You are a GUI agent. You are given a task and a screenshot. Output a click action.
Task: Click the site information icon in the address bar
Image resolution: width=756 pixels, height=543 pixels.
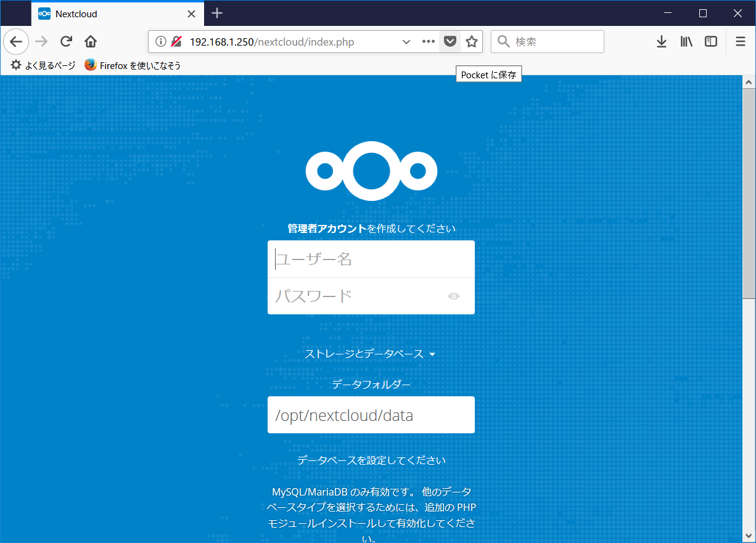(x=161, y=42)
